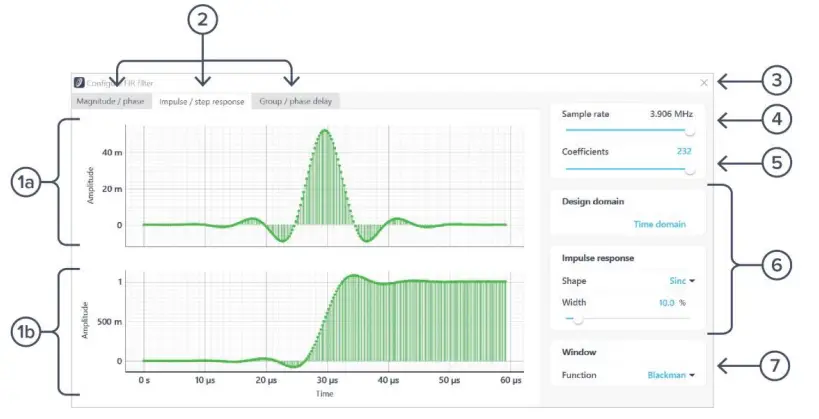819x419 pixels.
Task: Open the Group / phase delay tab
Action: [x=296, y=101]
